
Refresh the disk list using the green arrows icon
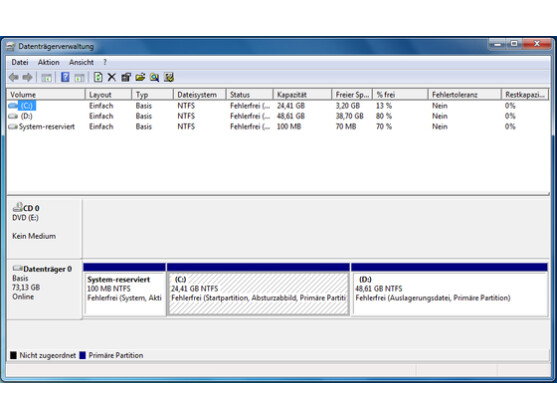tap(98, 77)
